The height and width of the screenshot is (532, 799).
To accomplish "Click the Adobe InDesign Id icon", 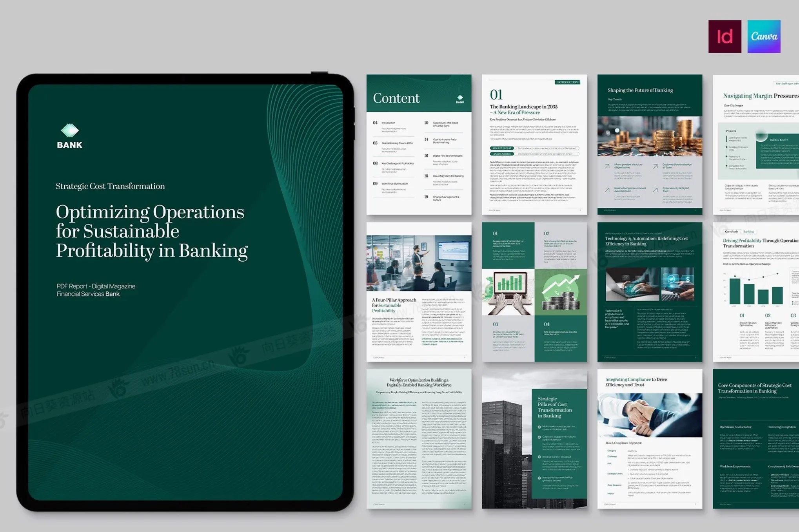I will coord(725,36).
